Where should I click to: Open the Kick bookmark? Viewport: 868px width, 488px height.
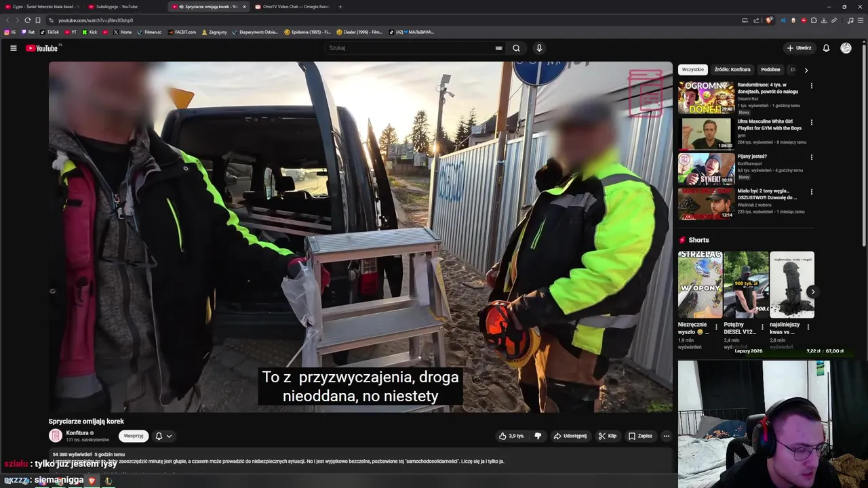(x=90, y=32)
